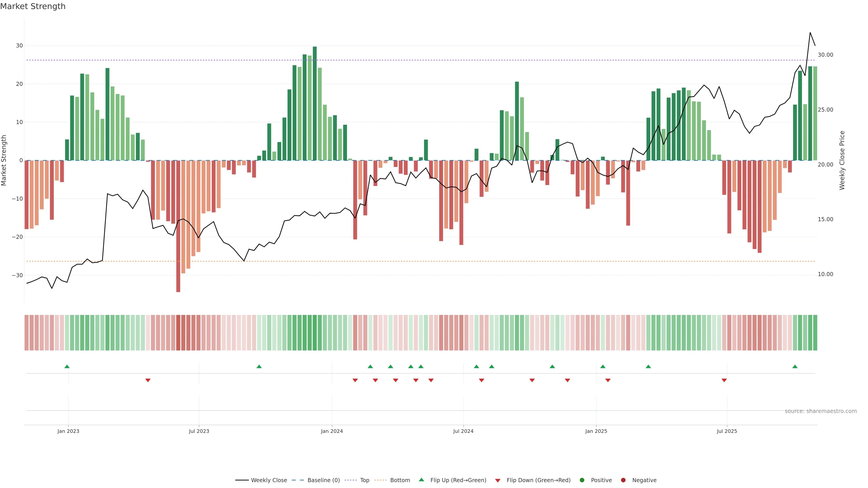Click the Bottom legend line marker
This screenshot has width=868, height=488.
point(380,480)
